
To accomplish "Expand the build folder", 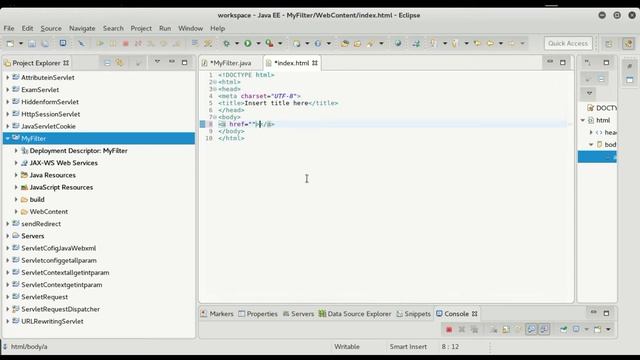I will pos(16,199).
